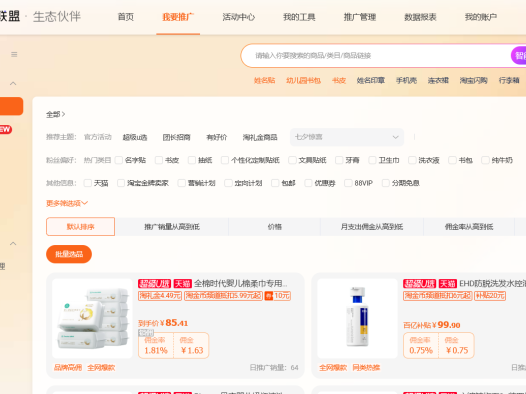
Task: Enable the 分期免息 filter checkbox
Action: pyautogui.click(x=386, y=183)
